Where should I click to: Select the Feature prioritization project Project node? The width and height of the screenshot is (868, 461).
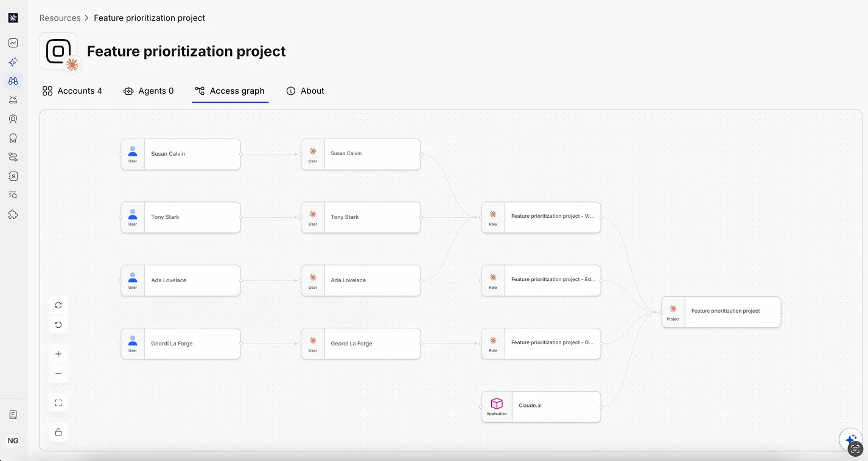[x=721, y=312]
